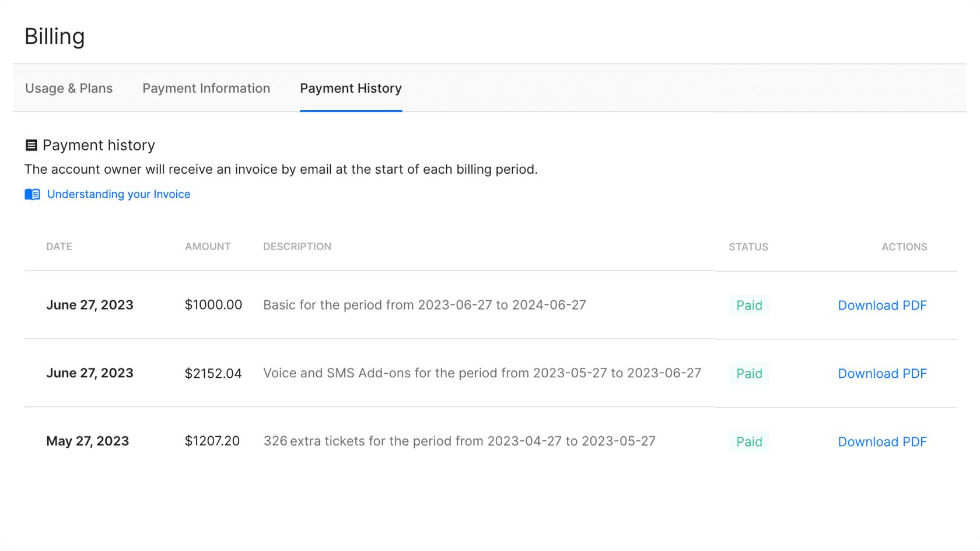Switch to the Usage & Plans tab
Image resolution: width=980 pixels, height=551 pixels.
point(68,88)
